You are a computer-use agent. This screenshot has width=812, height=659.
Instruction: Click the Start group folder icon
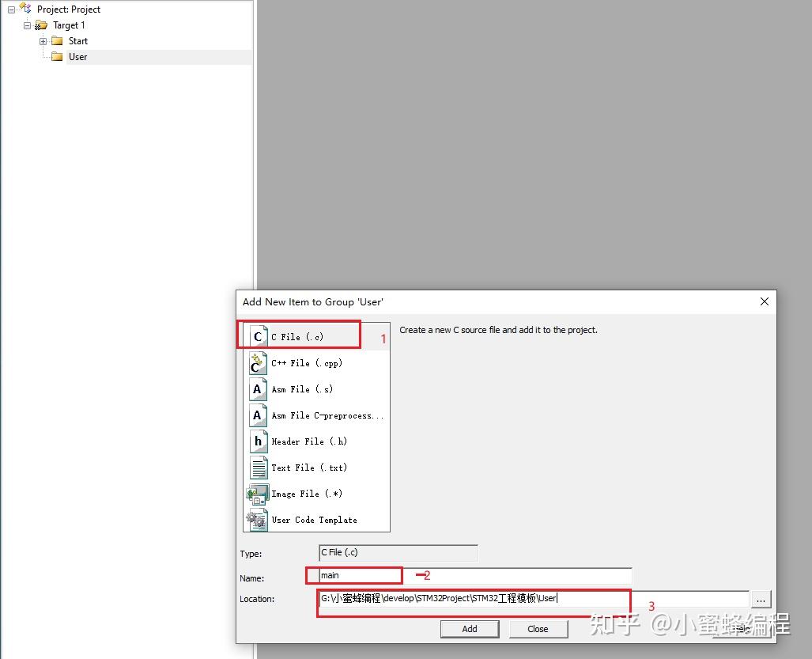pyautogui.click(x=58, y=41)
